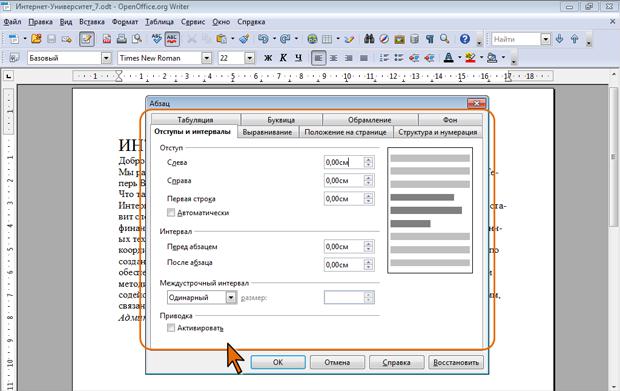Click the Print file icon
The width and height of the screenshot is (620, 391).
[122, 39]
